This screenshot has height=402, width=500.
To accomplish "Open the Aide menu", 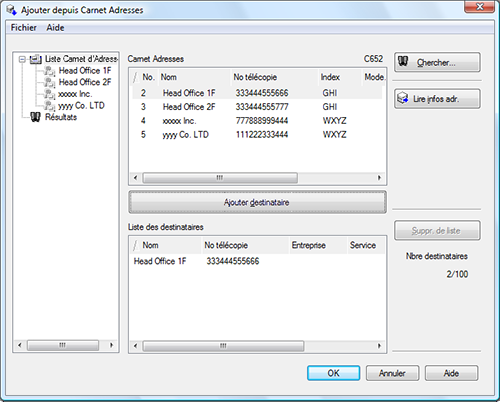I will 55,28.
